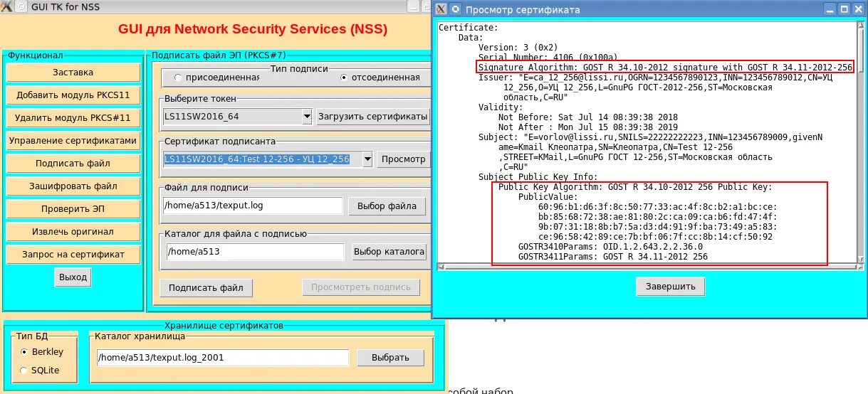Open Извлечь оригинал function
The width and height of the screenshot is (868, 394).
[x=73, y=232]
